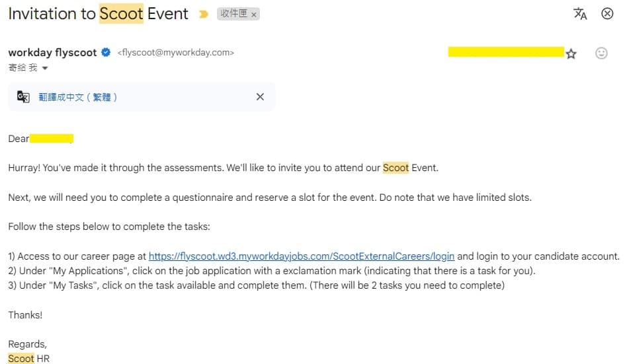Click step 2 text about My Applications
This screenshot has height=364, width=625.
271,271
